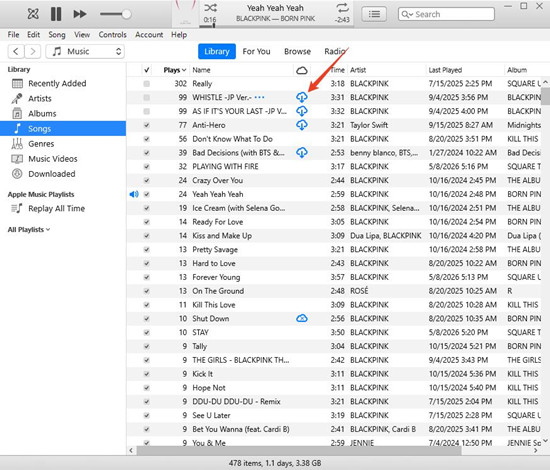This screenshot has height=470, width=550.
Task: Check the box for Really
Action: pos(147,84)
